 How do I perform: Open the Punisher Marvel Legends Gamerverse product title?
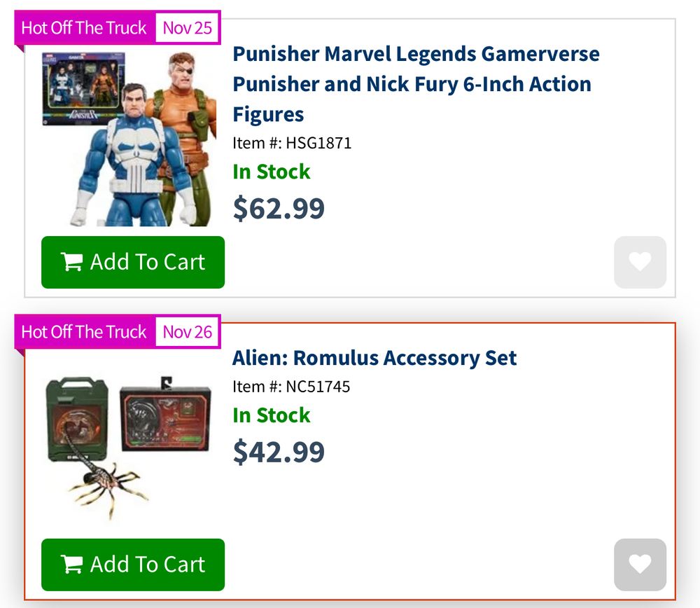(x=416, y=83)
